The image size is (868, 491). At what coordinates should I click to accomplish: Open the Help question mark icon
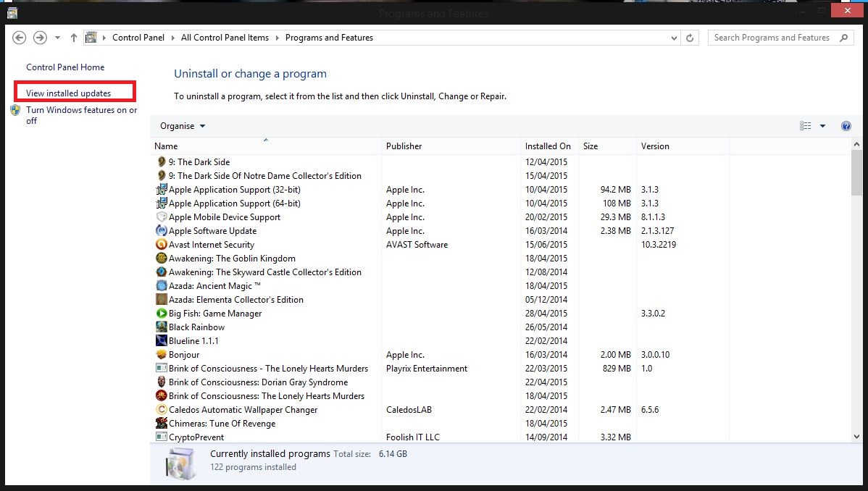(846, 126)
